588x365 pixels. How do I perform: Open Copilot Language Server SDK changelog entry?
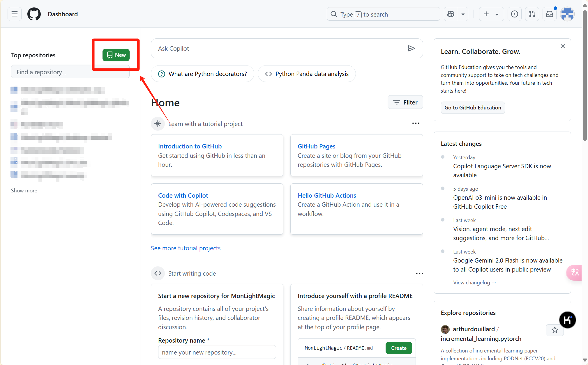pos(502,171)
